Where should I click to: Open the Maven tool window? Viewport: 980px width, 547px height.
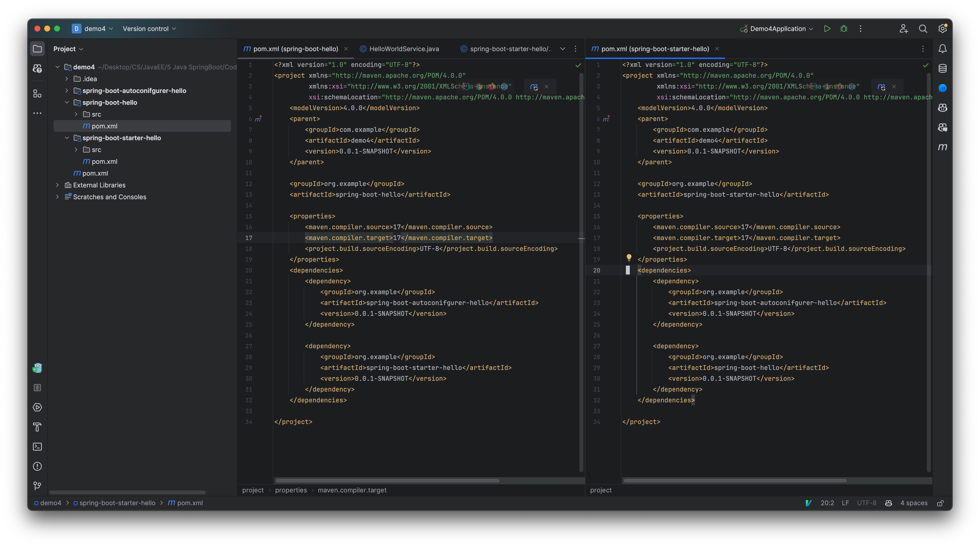[x=942, y=147]
